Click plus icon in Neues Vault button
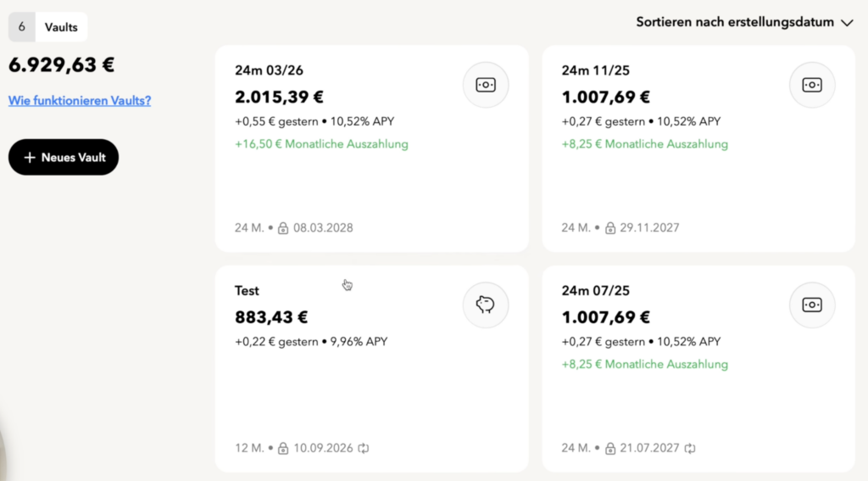Viewport: 868px width, 481px height. point(30,158)
